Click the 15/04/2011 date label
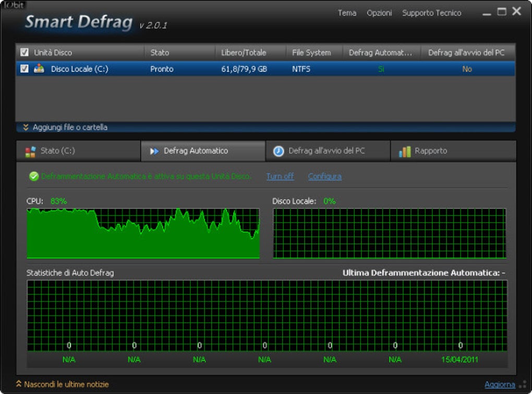The width and height of the screenshot is (532, 394). (x=460, y=360)
